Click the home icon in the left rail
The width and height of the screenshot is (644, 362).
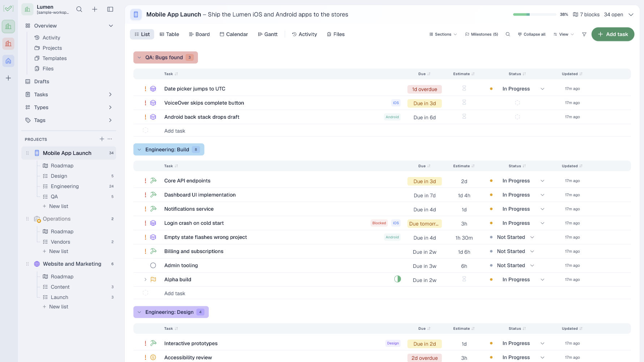8,61
